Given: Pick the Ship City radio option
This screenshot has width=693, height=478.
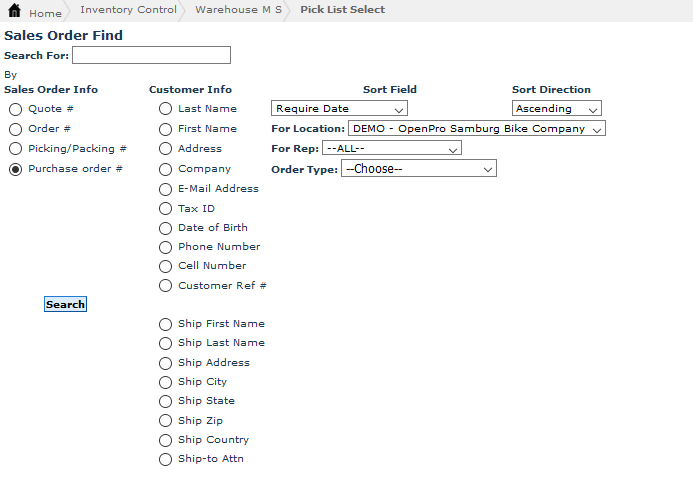Looking at the screenshot, I should (x=166, y=382).
